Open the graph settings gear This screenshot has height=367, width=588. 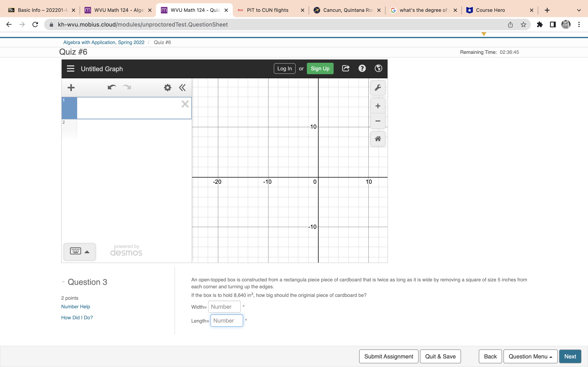click(x=167, y=87)
